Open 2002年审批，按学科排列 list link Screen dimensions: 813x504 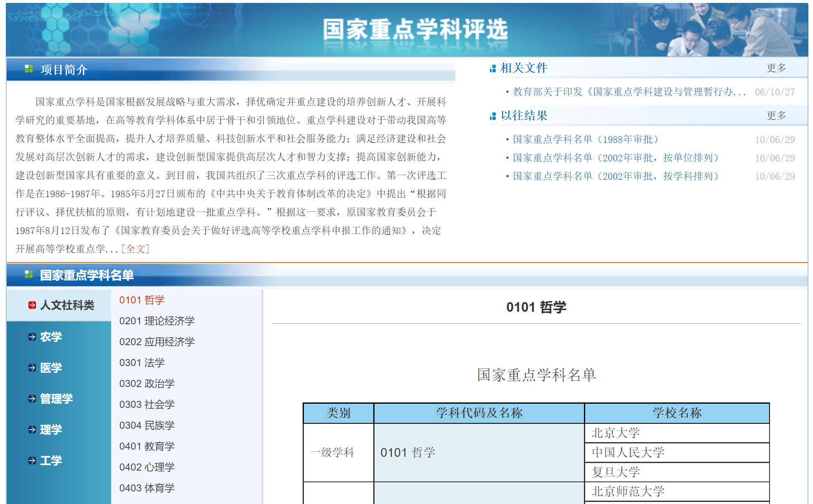click(616, 176)
